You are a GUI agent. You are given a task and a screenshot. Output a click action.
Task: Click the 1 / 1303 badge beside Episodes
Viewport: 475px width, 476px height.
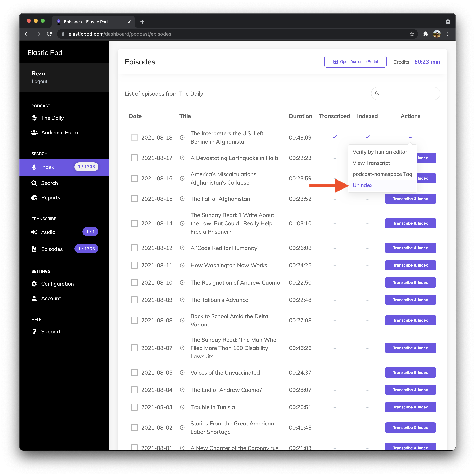click(86, 249)
